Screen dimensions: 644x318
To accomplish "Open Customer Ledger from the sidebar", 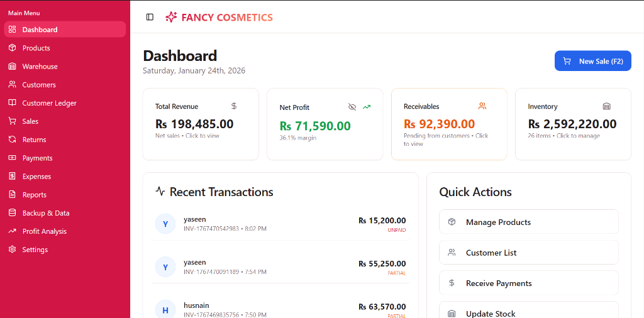I will coord(49,103).
